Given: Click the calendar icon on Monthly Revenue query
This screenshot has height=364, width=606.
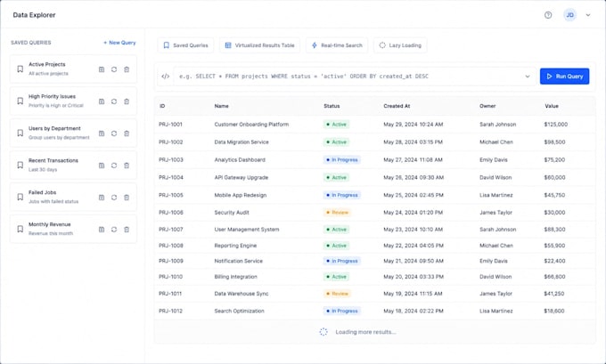Looking at the screenshot, I should [x=102, y=230].
